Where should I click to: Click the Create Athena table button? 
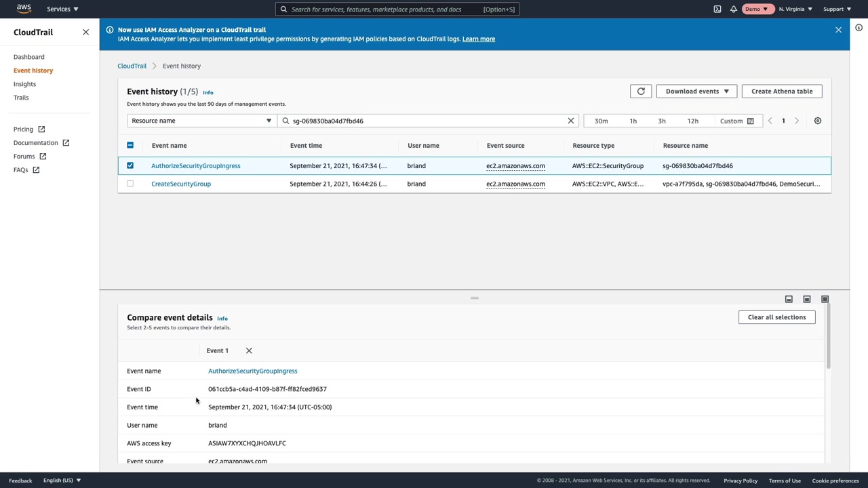pos(781,91)
